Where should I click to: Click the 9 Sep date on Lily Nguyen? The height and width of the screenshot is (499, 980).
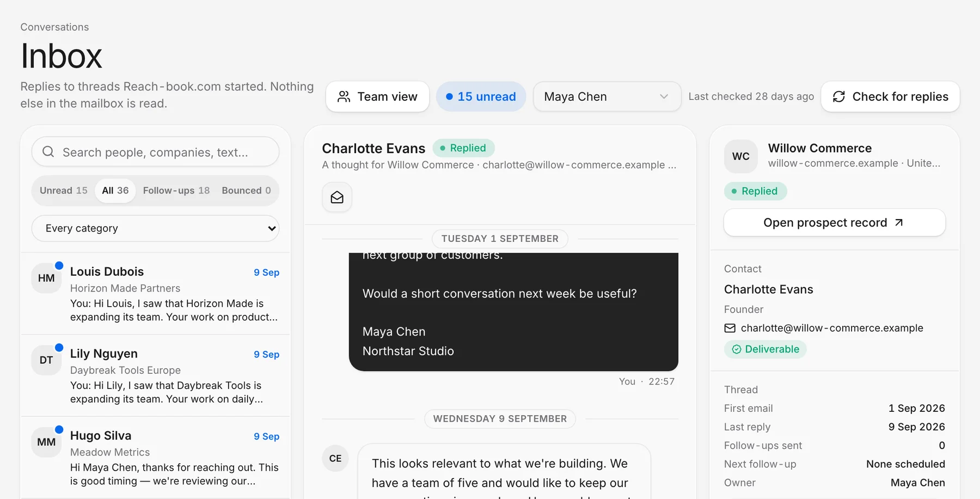tap(266, 355)
